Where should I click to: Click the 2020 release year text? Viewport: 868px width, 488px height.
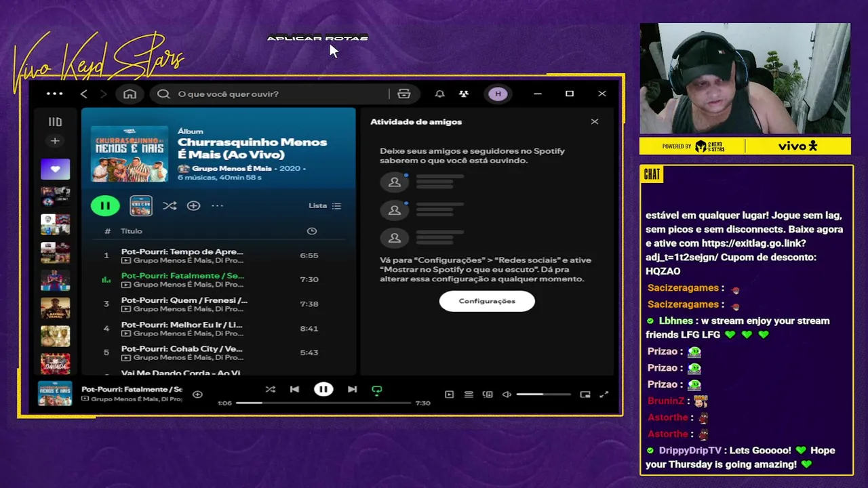[x=290, y=168]
